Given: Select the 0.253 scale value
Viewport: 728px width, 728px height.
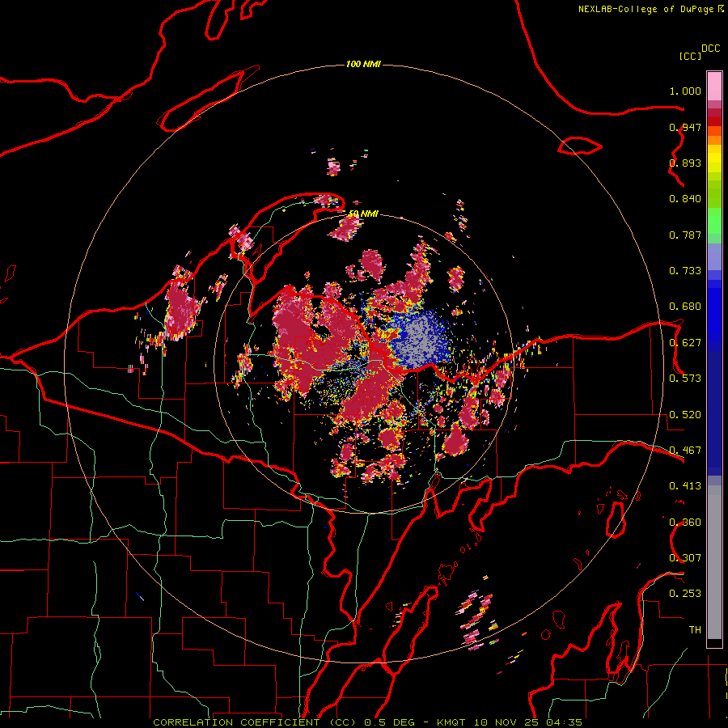Looking at the screenshot, I should click(x=685, y=594).
